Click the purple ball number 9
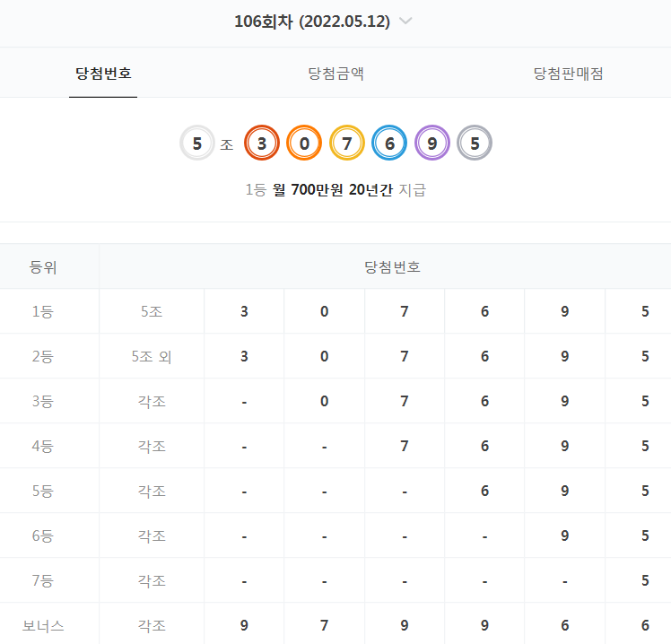This screenshot has width=671, height=644. click(431, 143)
